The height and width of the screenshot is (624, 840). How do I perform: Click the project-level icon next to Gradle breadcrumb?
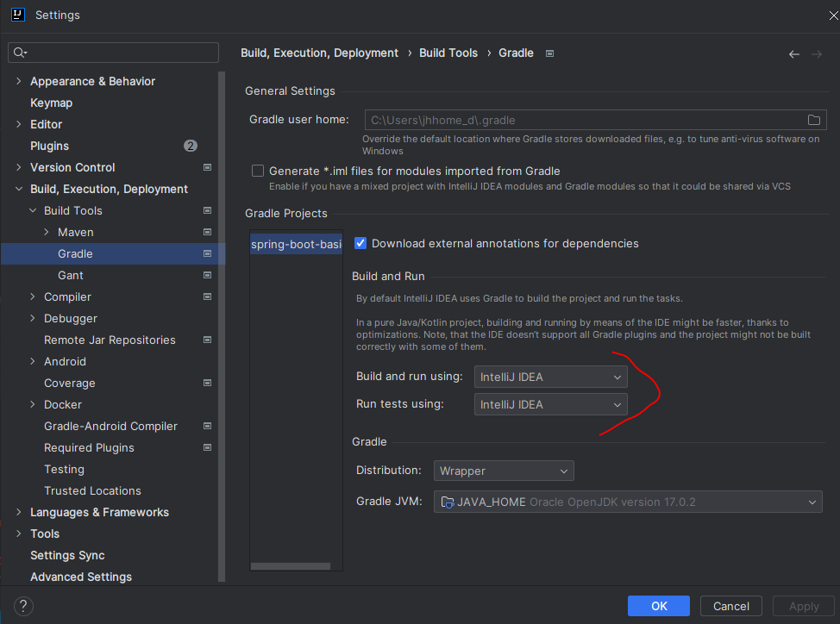click(549, 53)
